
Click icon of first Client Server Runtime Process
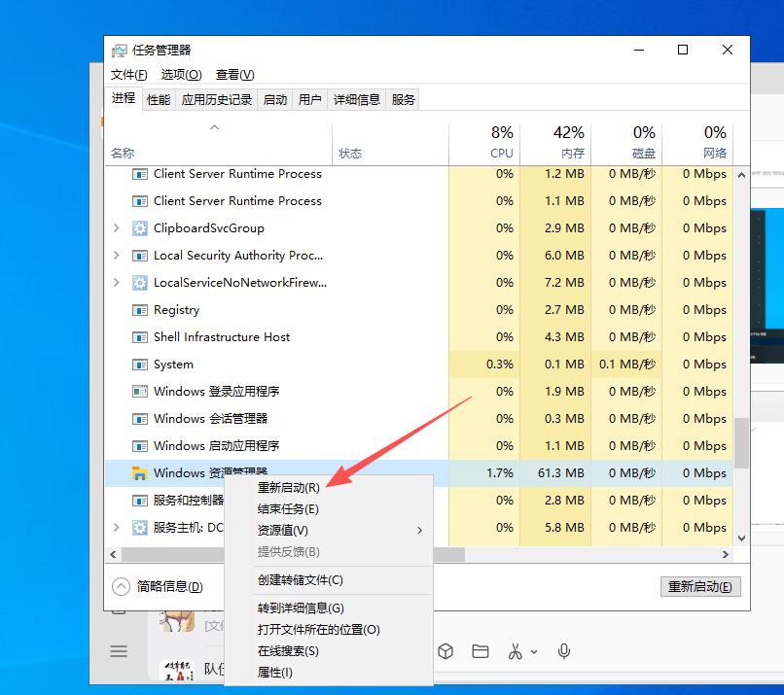(139, 174)
